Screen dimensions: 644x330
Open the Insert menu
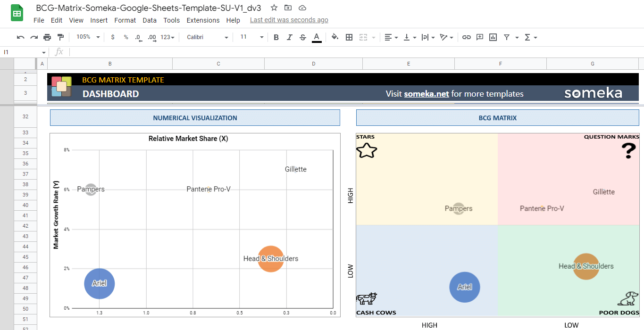[x=99, y=20]
